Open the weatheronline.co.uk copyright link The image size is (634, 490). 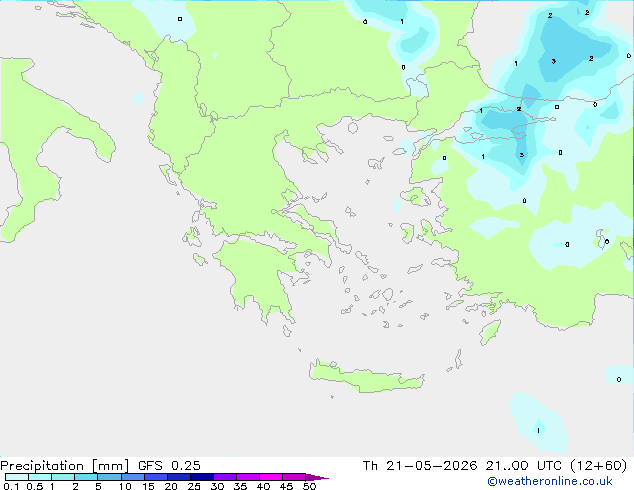pos(550,481)
